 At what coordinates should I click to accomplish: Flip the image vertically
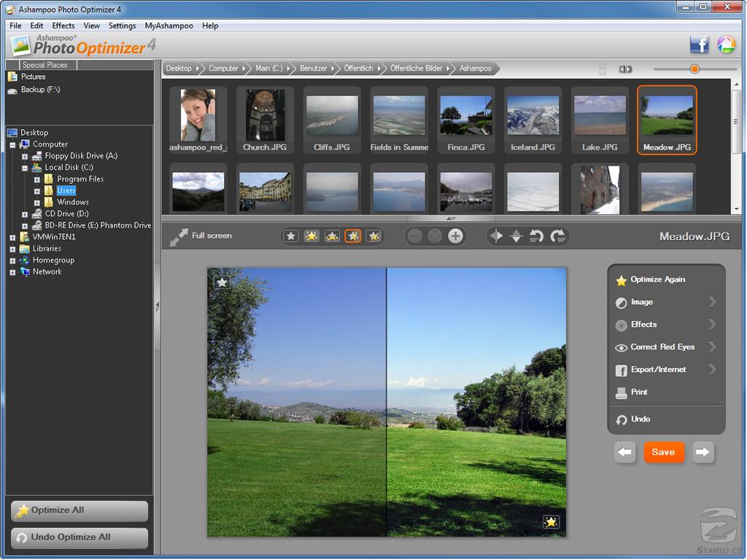click(516, 236)
